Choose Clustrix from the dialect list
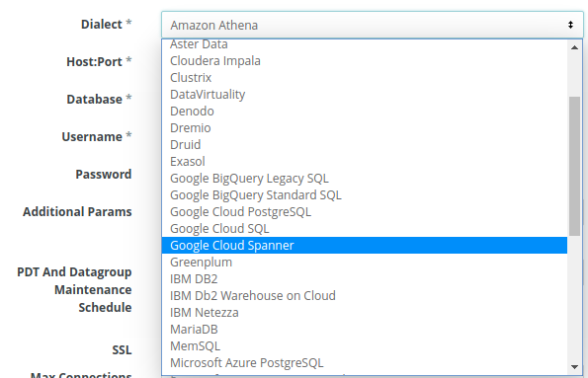The height and width of the screenshot is (378, 588). [365, 78]
